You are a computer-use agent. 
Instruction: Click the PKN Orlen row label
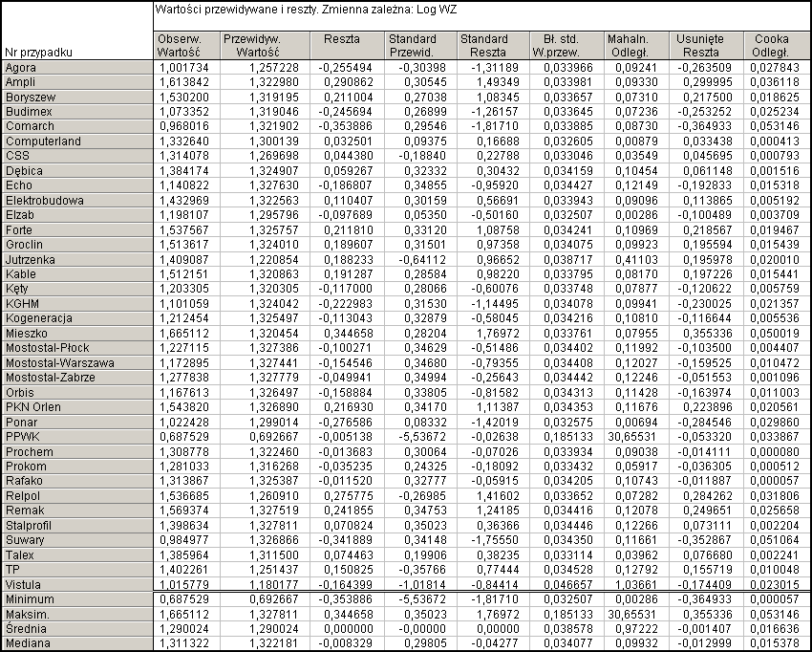point(77,407)
